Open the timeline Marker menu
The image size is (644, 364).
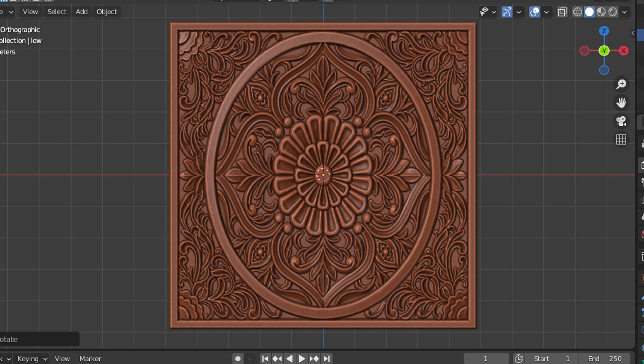point(90,359)
